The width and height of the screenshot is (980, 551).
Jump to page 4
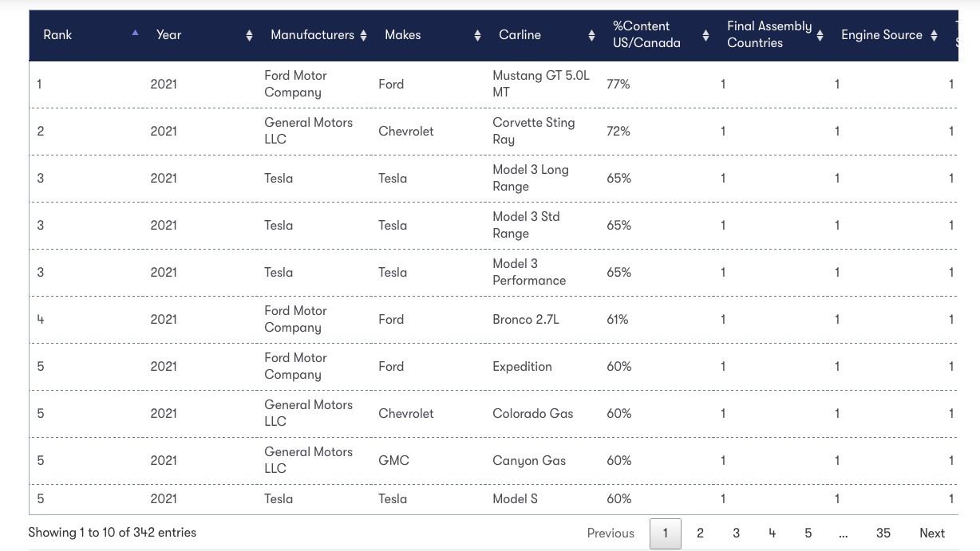tap(772, 533)
